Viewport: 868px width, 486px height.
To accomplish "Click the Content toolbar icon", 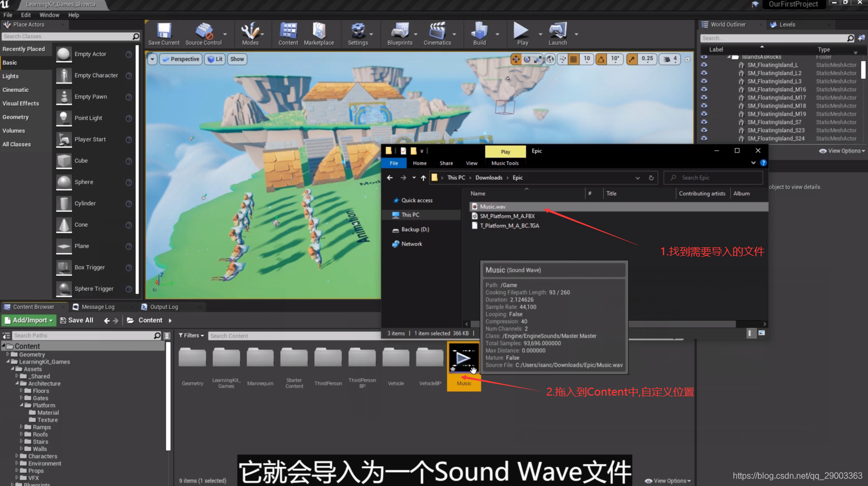I will pos(288,34).
